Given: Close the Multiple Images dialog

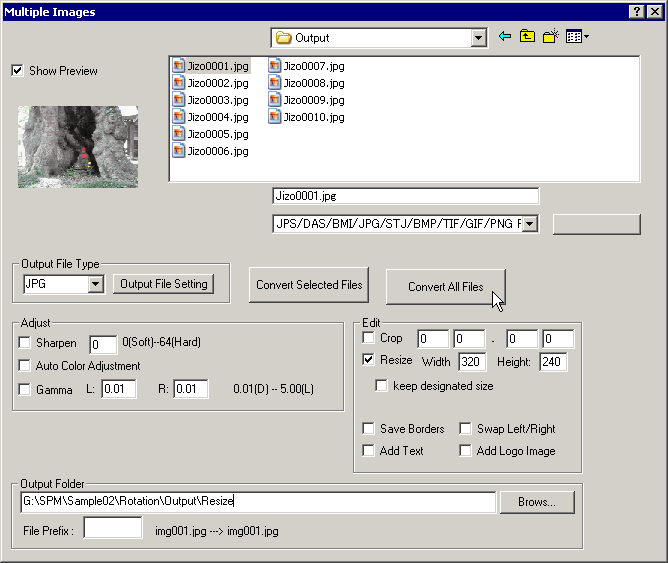Looking at the screenshot, I should 655,11.
